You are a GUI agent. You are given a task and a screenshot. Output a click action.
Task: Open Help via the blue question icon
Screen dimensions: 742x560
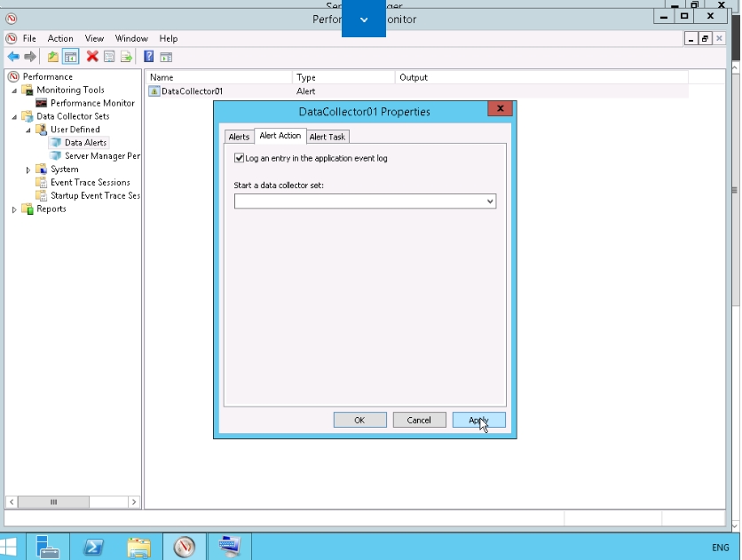pyautogui.click(x=148, y=57)
